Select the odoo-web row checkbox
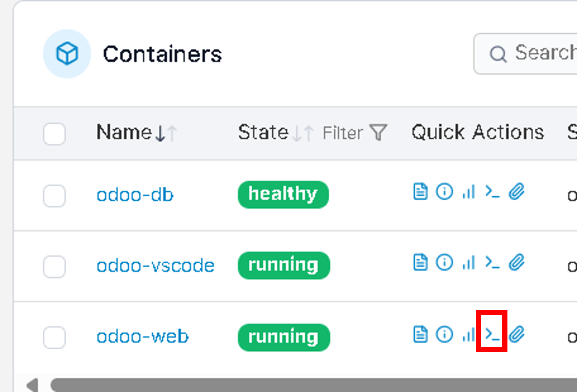This screenshot has height=392, width=577. point(54,337)
